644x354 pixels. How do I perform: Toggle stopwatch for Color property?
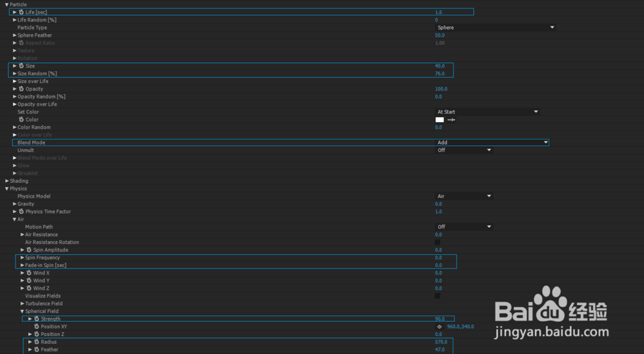coord(21,120)
